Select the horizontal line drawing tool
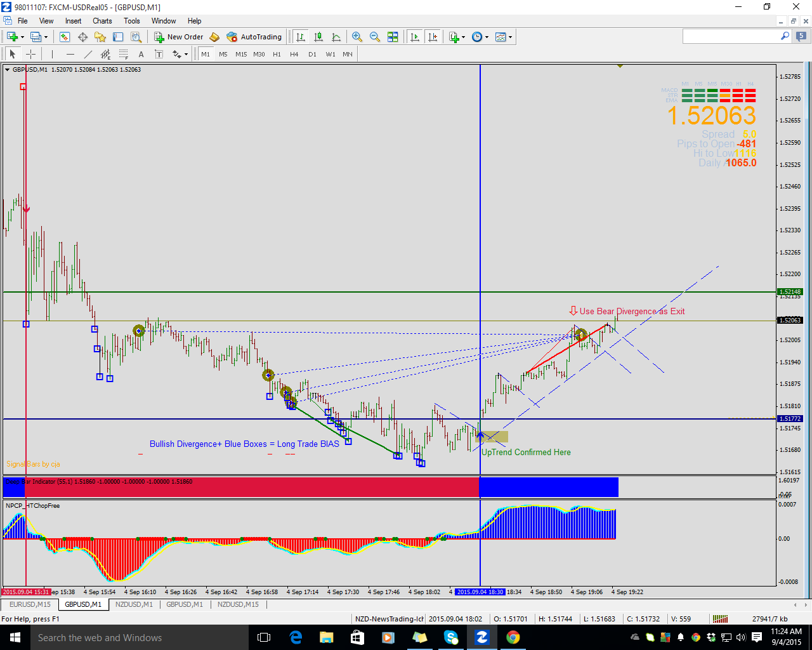Viewport: 812px width, 650px height. [70, 54]
